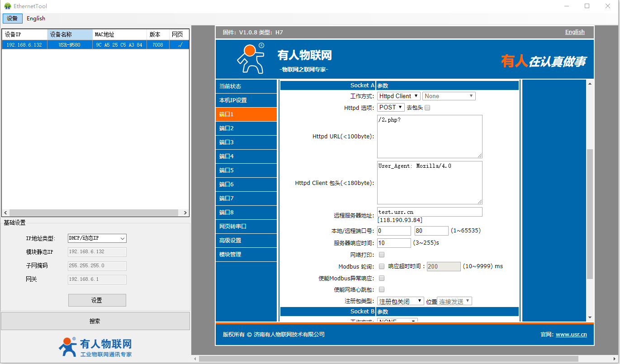Toggle the 网络打印 checkbox
The height and width of the screenshot is (364, 620).
point(382,255)
